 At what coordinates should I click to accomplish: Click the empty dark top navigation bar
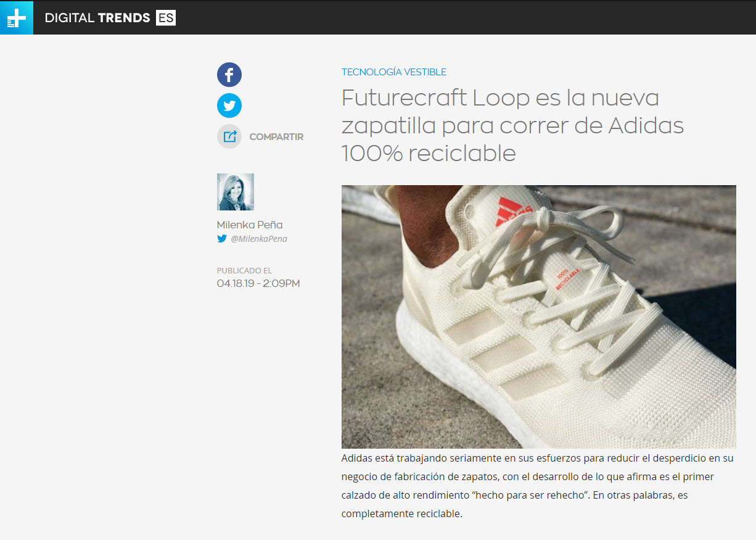[462, 18]
